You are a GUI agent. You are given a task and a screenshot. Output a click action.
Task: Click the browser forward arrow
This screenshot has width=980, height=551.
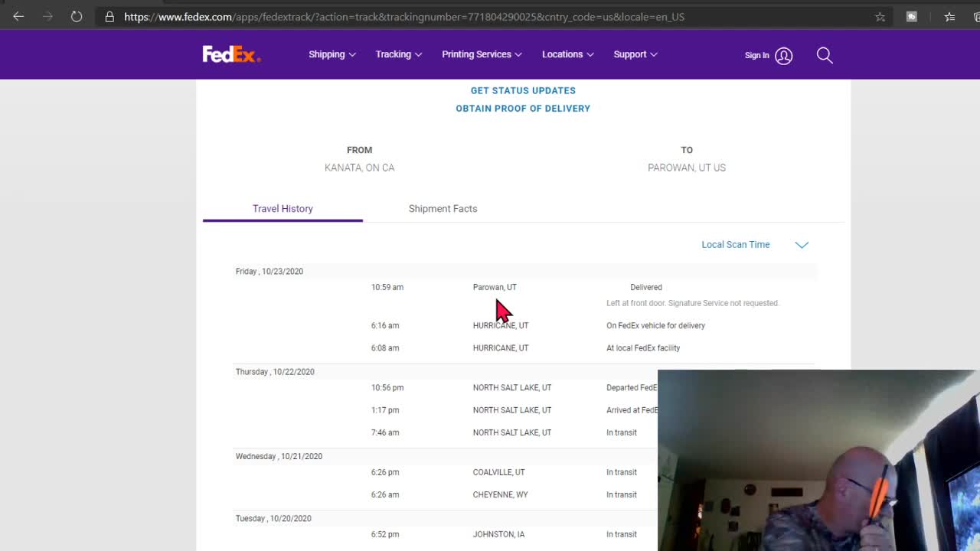(47, 16)
